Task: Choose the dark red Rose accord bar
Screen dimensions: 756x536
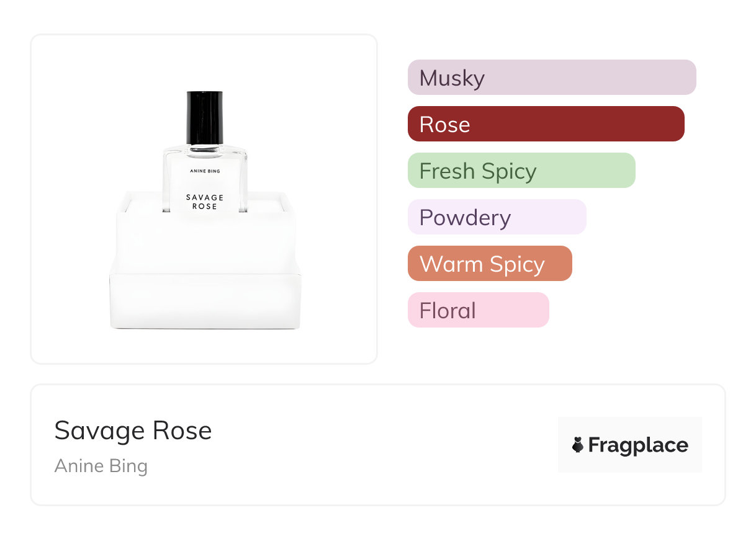Action: (x=546, y=124)
